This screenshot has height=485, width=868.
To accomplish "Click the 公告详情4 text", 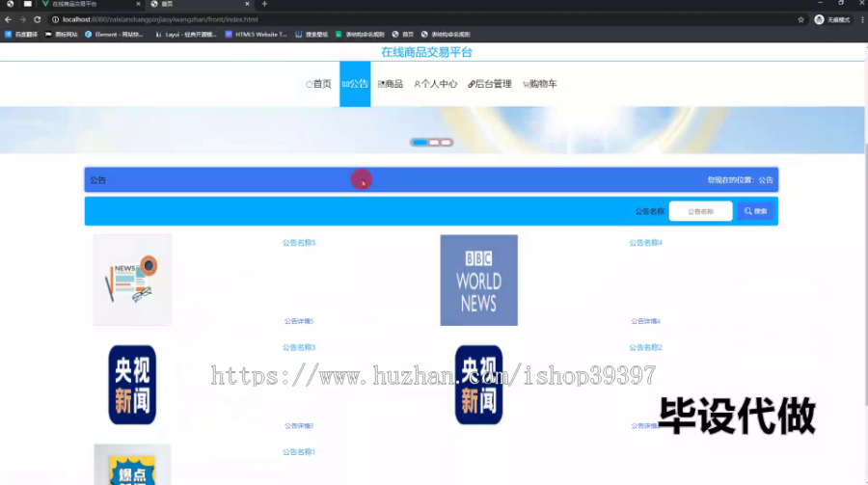I will (645, 321).
